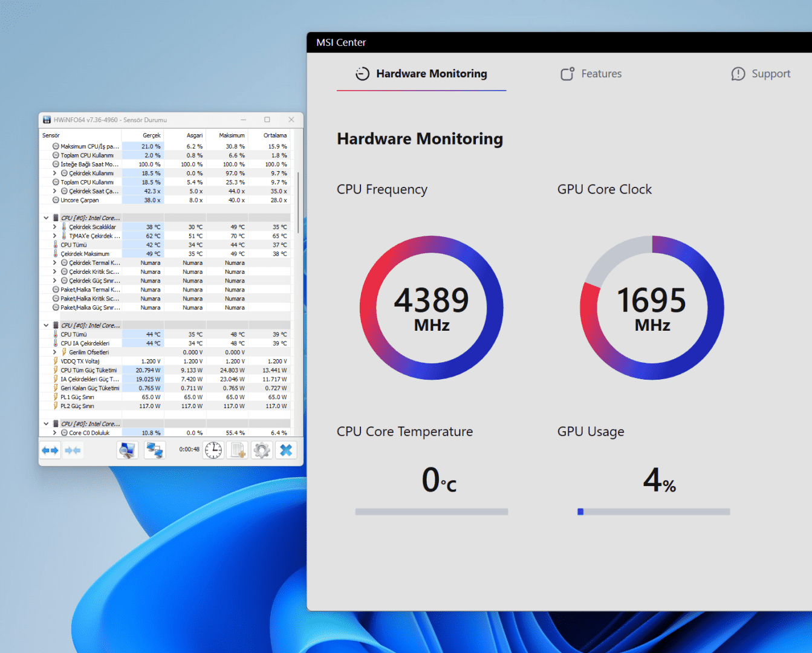Viewport: 812px width, 653px height.
Task: Click the network computers remote icon
Action: [155, 450]
